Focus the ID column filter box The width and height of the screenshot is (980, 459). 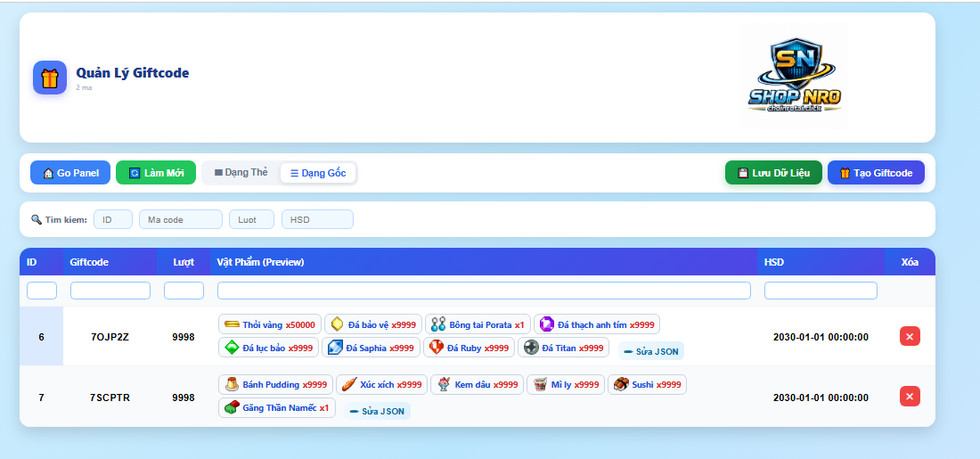click(42, 291)
